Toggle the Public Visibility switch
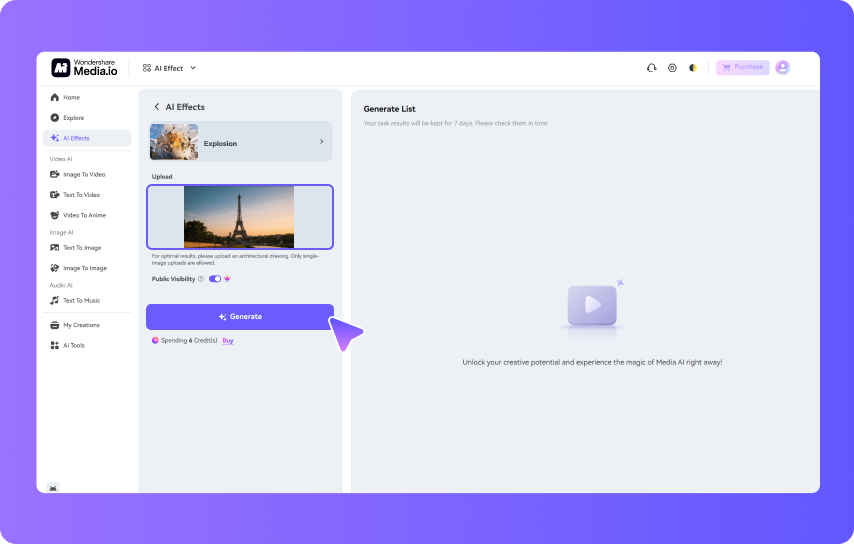This screenshot has height=544, width=854. 215,279
